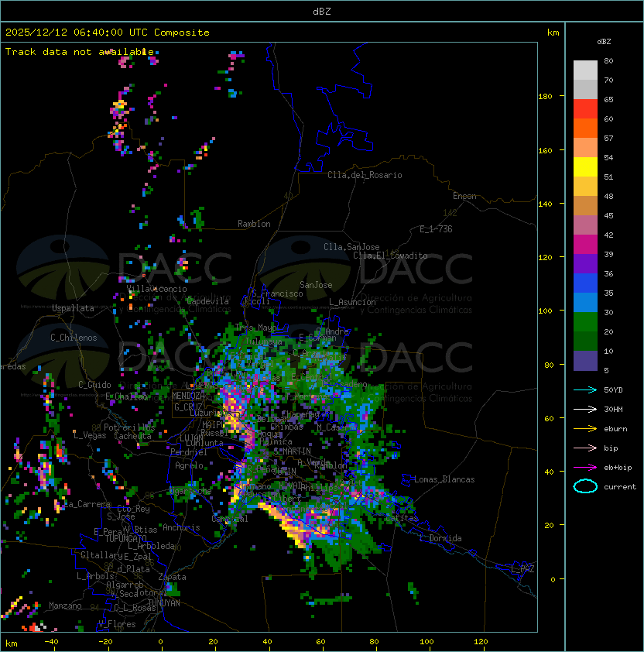
Task: Click the '2025/12/12 06:40:00 UTC Composite' timestamp
Action: (x=108, y=33)
